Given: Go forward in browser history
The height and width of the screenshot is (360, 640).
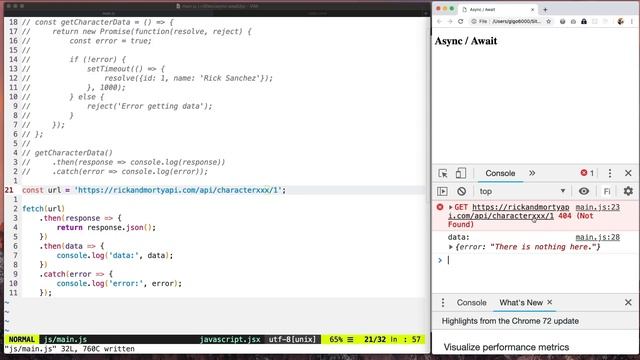Looking at the screenshot, I should (450, 21).
